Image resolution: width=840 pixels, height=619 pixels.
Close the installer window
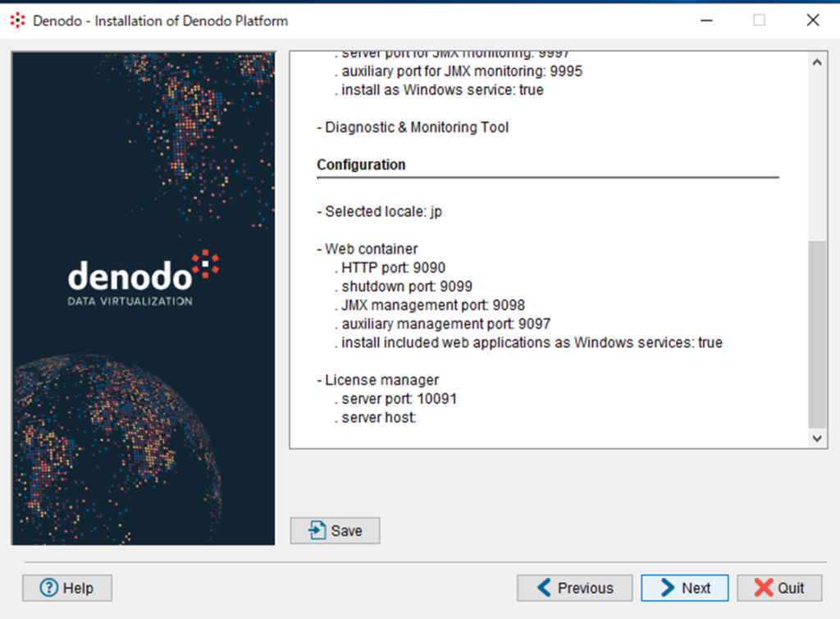point(813,21)
